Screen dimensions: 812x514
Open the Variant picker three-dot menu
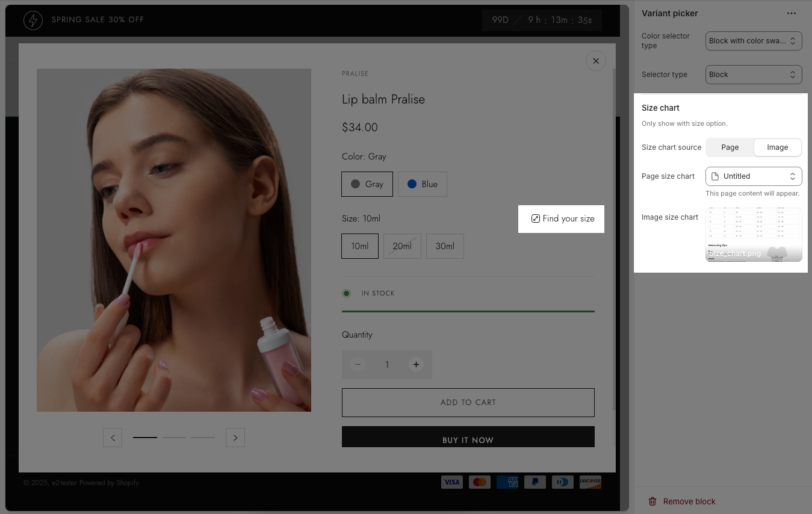click(x=791, y=13)
